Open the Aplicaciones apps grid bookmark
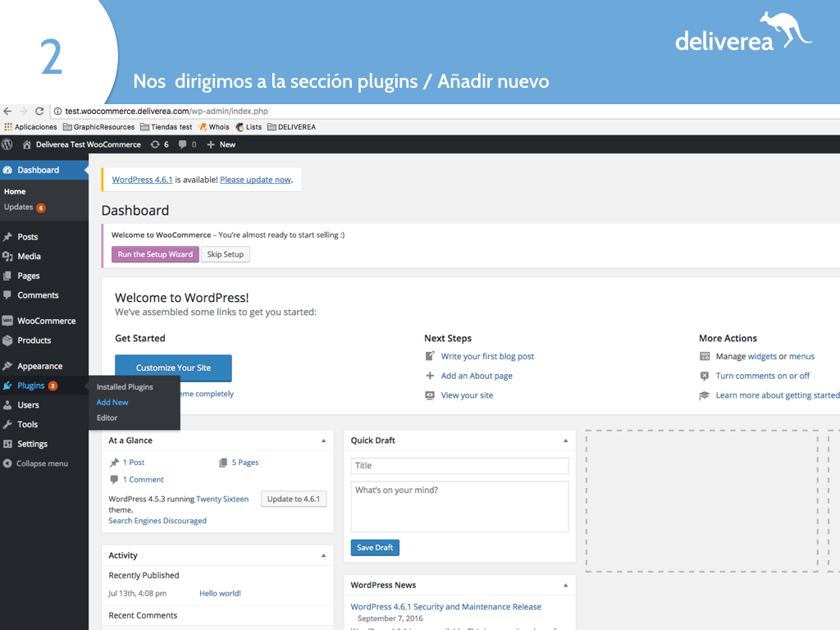840x630 pixels. point(30,127)
